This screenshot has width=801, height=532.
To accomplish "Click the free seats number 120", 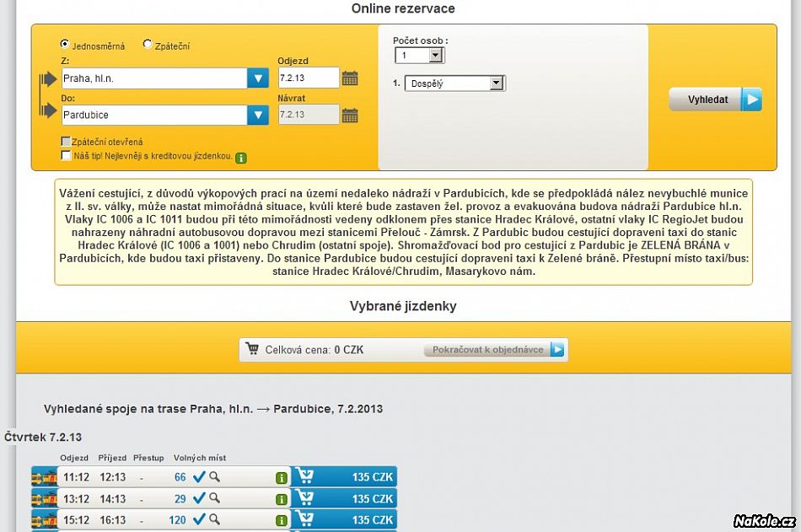I will [177, 520].
